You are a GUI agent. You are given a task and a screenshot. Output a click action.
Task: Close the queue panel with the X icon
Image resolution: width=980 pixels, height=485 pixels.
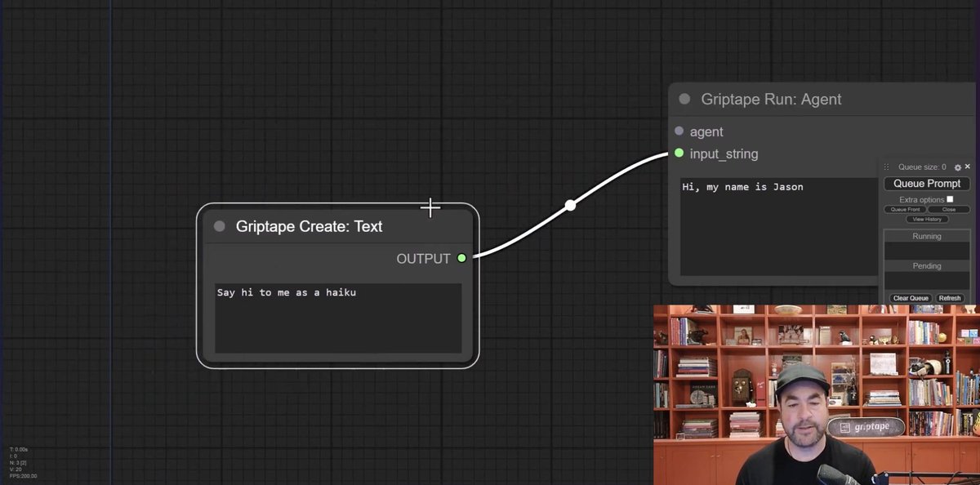pyautogui.click(x=968, y=167)
